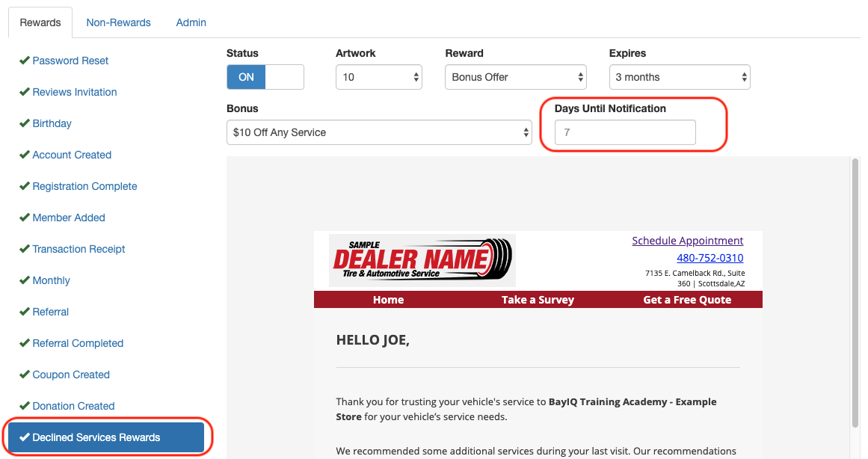Click the Sample Dealer Name tire logo

tap(422, 260)
